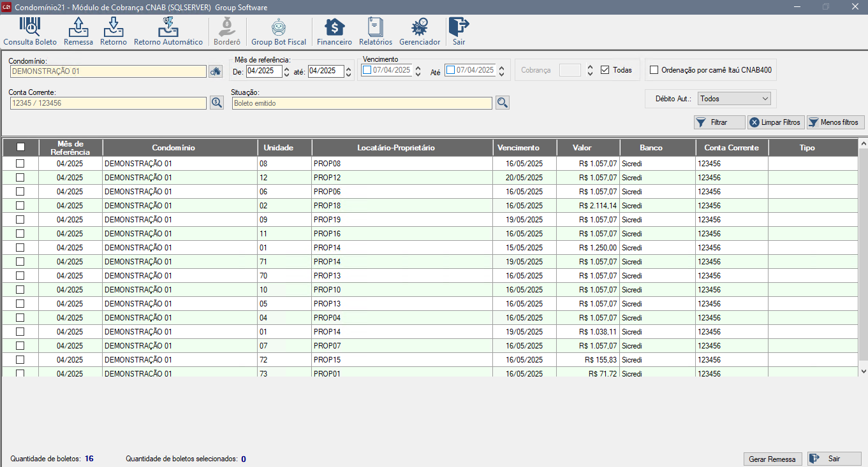Enable Ordenação por carnê Itaú CNAB400
Image resolution: width=868 pixels, height=467 pixels.
point(654,70)
